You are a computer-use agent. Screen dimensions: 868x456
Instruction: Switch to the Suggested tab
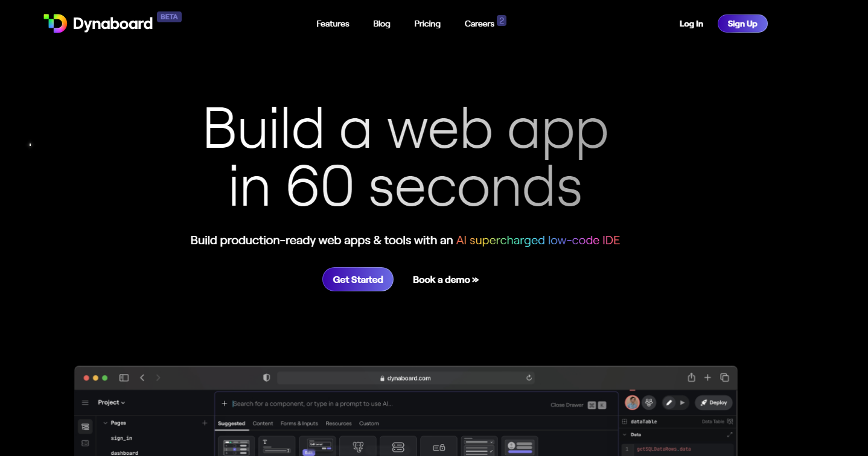coord(232,423)
